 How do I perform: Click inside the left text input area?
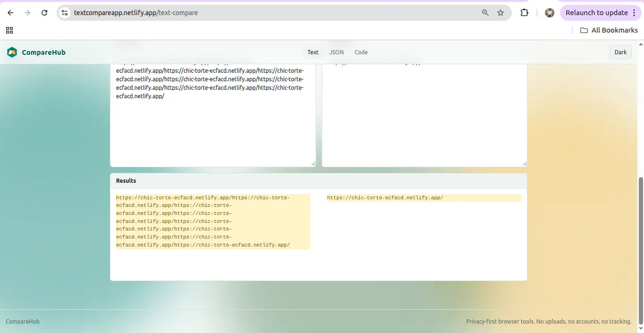pos(213,115)
